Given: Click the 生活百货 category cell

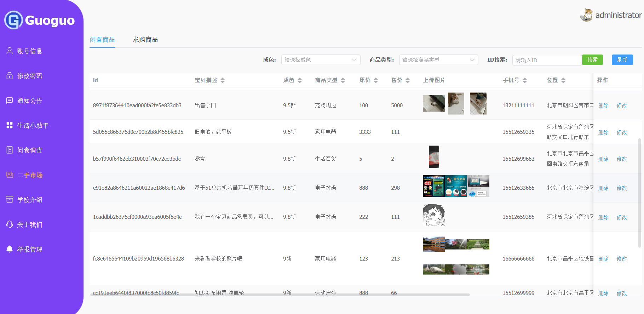Looking at the screenshot, I should click(326, 159).
